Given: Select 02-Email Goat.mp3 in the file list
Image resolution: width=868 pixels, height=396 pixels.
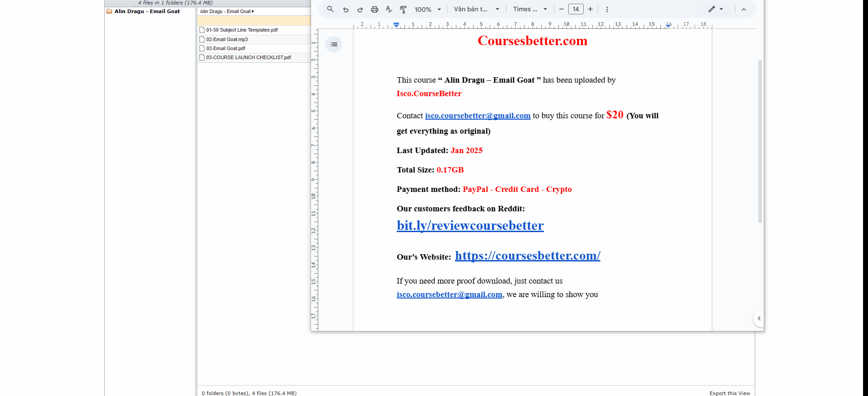Looking at the screenshot, I should click(x=227, y=39).
